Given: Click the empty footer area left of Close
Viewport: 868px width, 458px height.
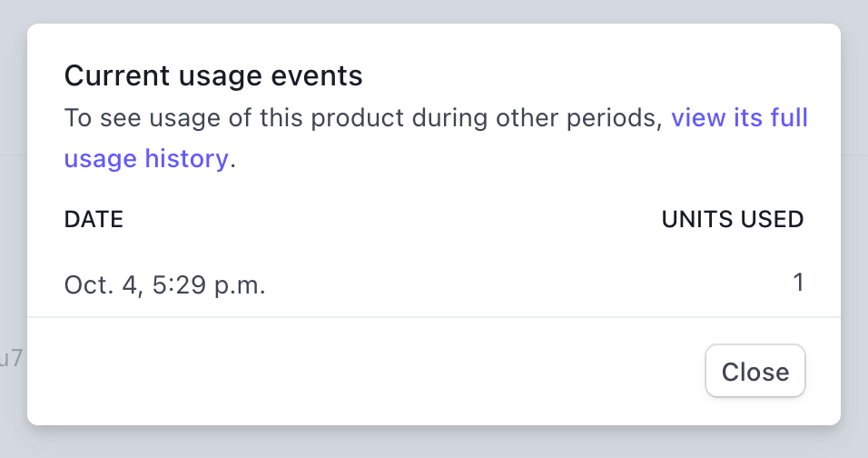Looking at the screenshot, I should pos(363,371).
